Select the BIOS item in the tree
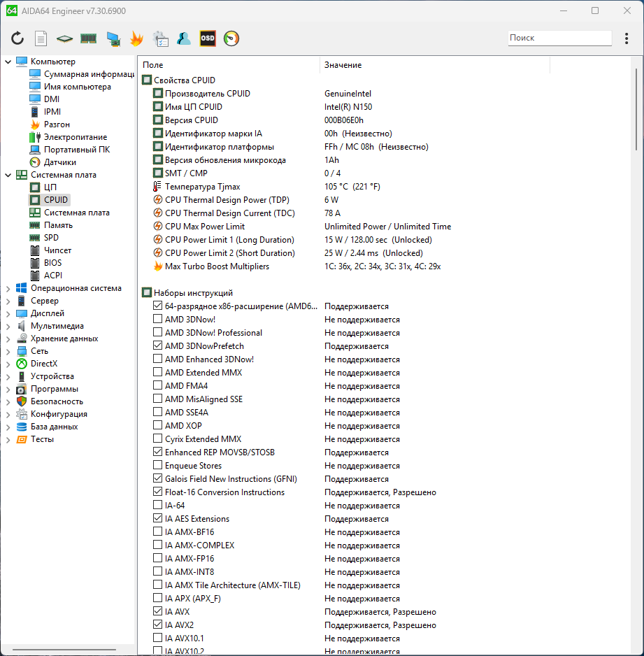 point(52,263)
